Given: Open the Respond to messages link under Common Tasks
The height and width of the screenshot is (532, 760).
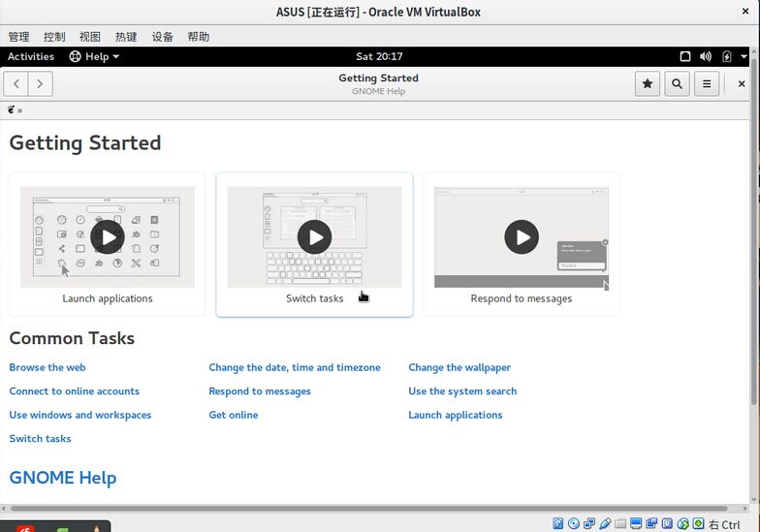Looking at the screenshot, I should click(260, 391).
